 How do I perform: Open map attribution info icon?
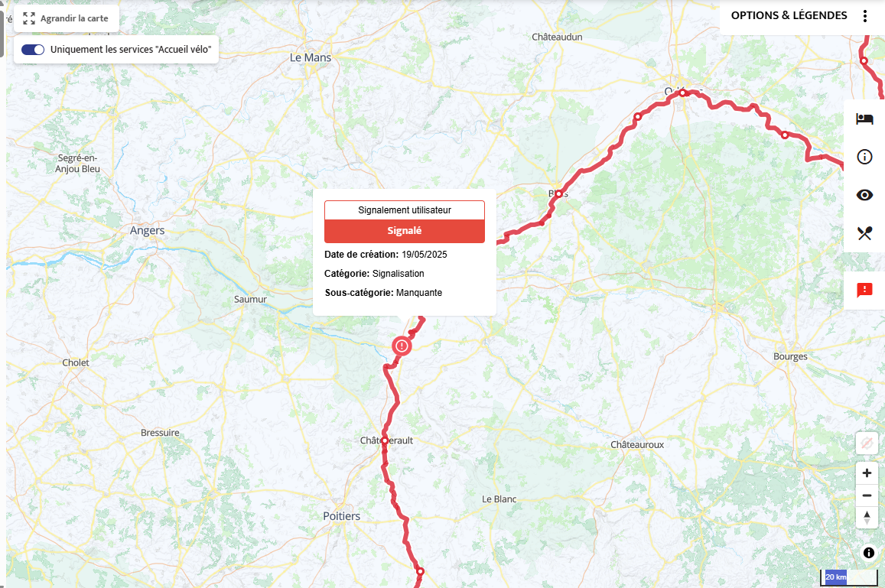coord(869,553)
